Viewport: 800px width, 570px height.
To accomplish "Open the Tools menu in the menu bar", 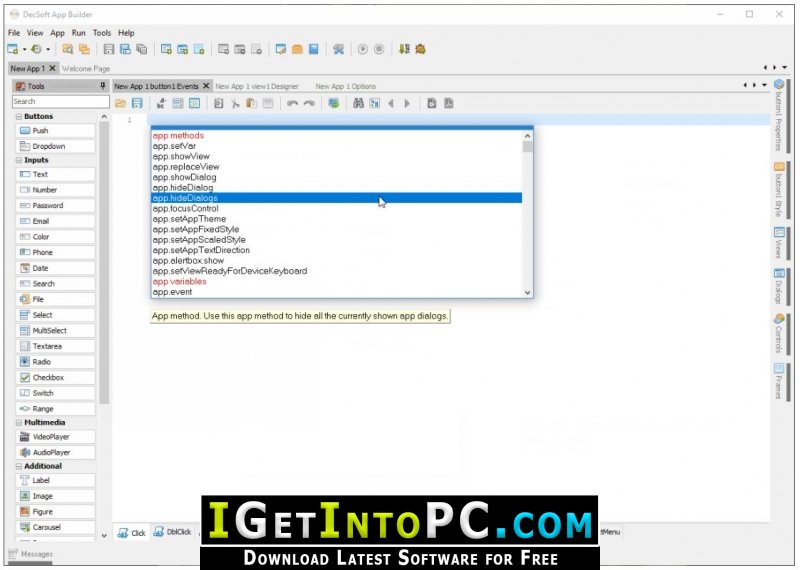I will point(102,33).
